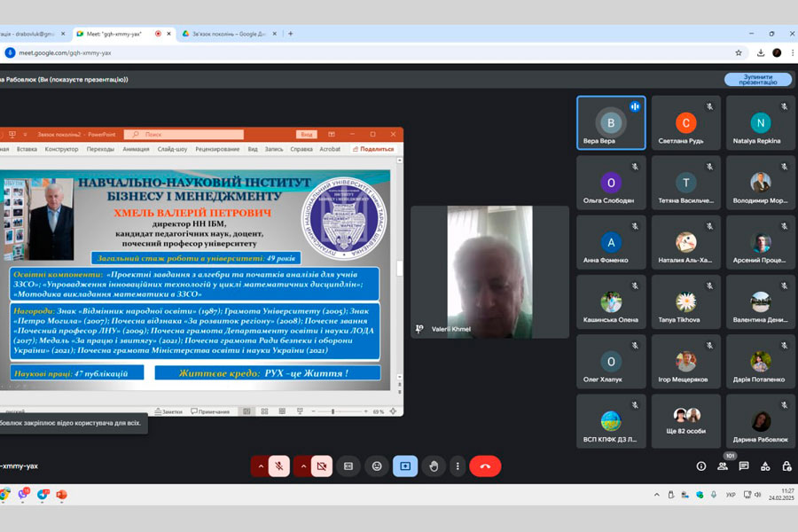This screenshot has height=532, width=798.
Task: Toggle Заметки notes pane in PowerPoint
Action: [168, 411]
